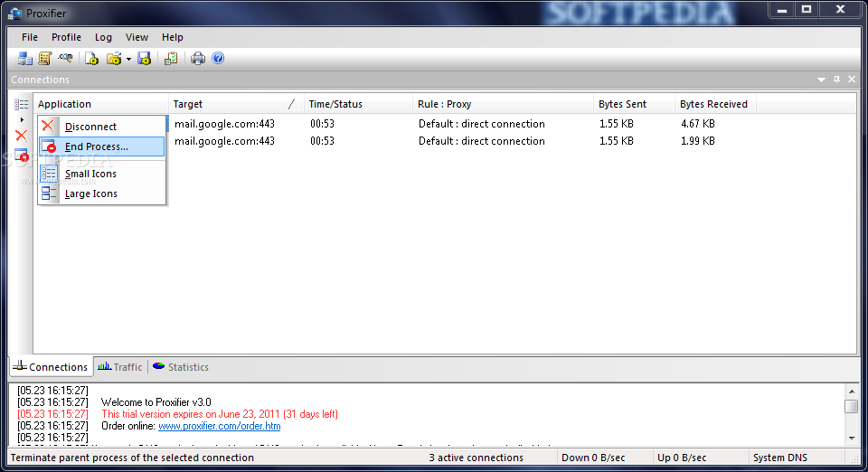Switch to the Traffic tab
Viewport: 868px width, 472px height.
tap(120, 367)
